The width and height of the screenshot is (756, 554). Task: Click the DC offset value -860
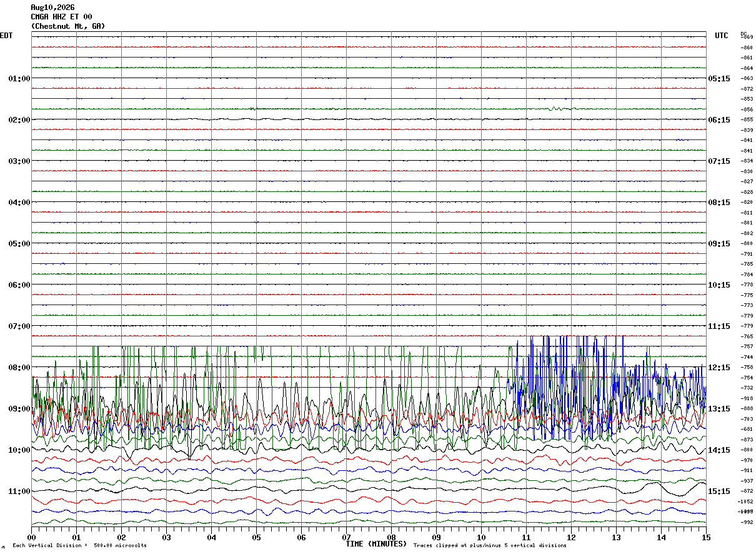click(747, 48)
